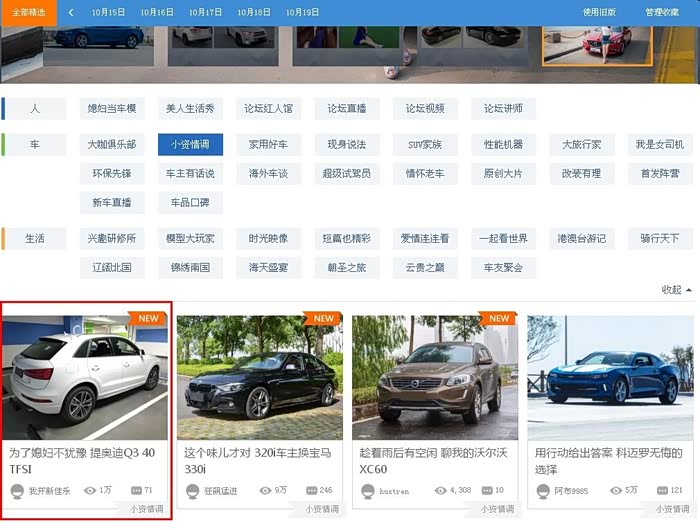700x530 pixels.
Task: Click views eye icon on Camaro card
Action: coord(616,490)
